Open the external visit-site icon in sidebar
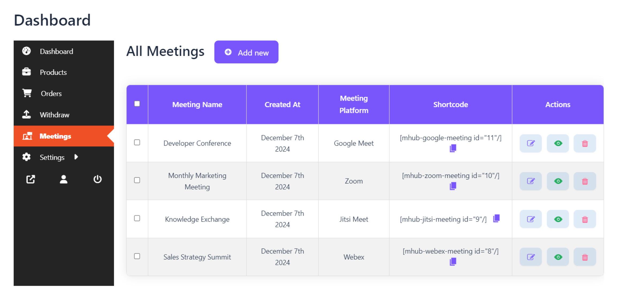644x304 pixels. (x=30, y=179)
